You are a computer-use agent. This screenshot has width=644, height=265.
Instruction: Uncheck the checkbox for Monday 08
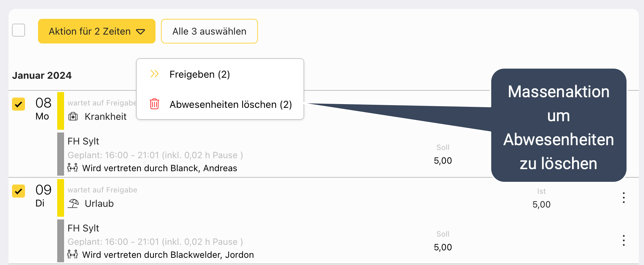click(18, 104)
